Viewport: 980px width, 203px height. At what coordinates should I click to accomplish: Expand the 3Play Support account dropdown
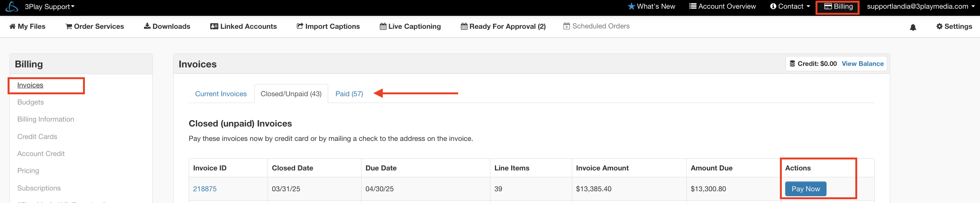click(x=50, y=6)
